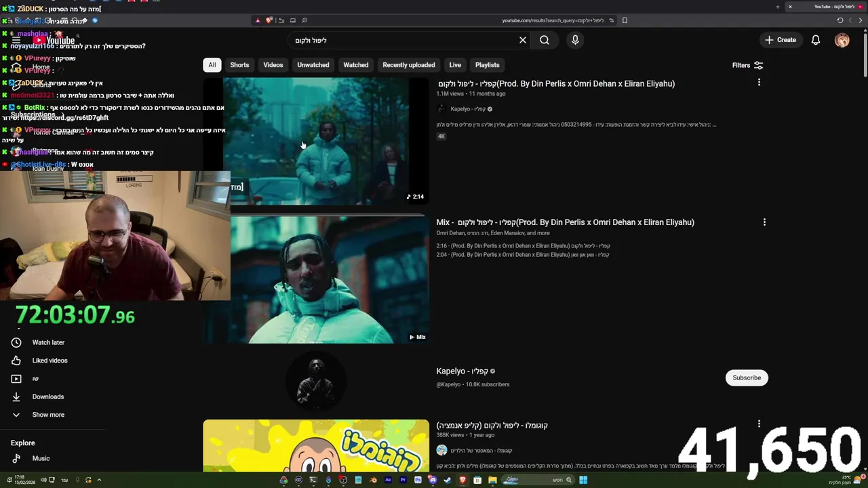Screen dimensions: 868x488
Task: Clear the YouTube search box text
Action: coord(523,40)
